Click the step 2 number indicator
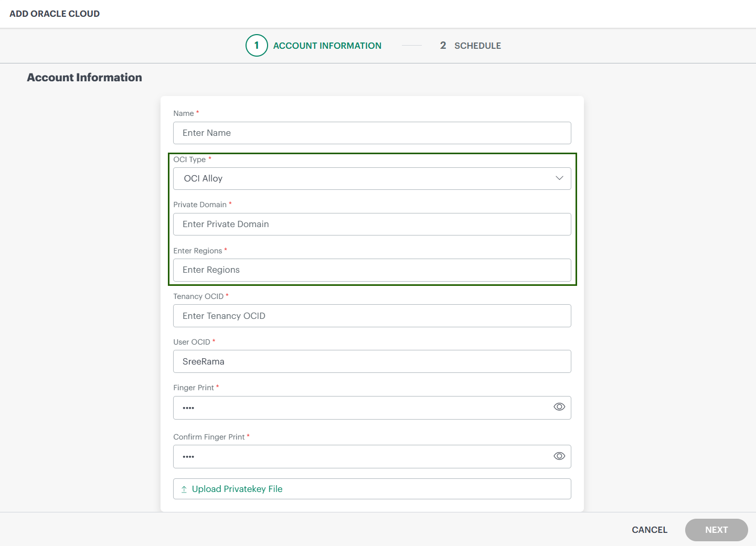The image size is (756, 546). 443,46
